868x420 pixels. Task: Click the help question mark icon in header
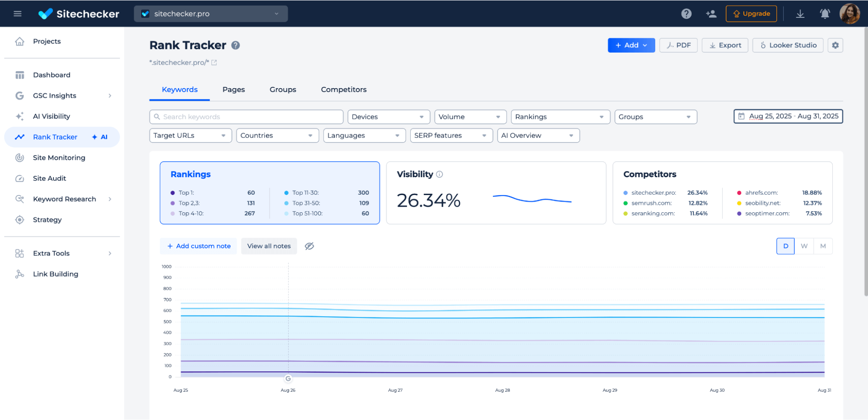click(686, 13)
